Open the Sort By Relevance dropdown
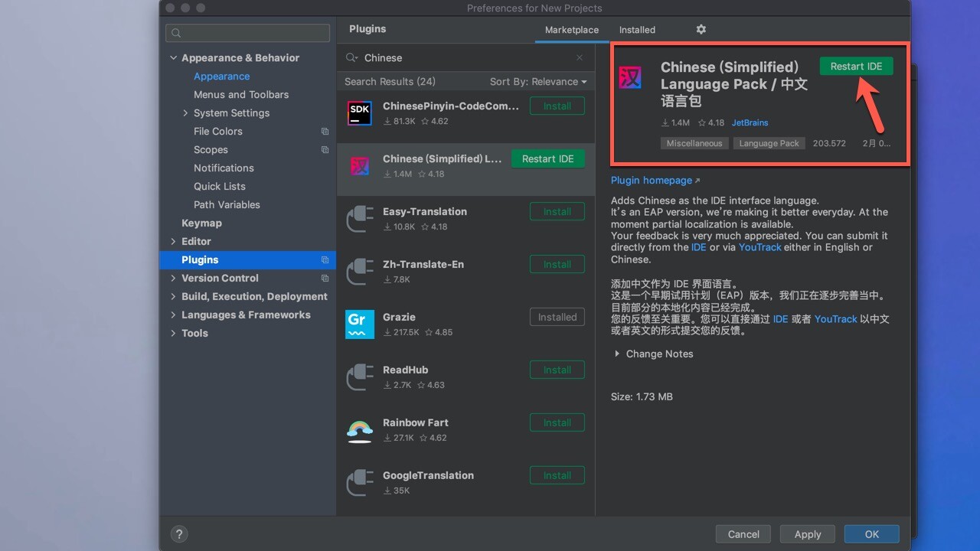 (538, 82)
